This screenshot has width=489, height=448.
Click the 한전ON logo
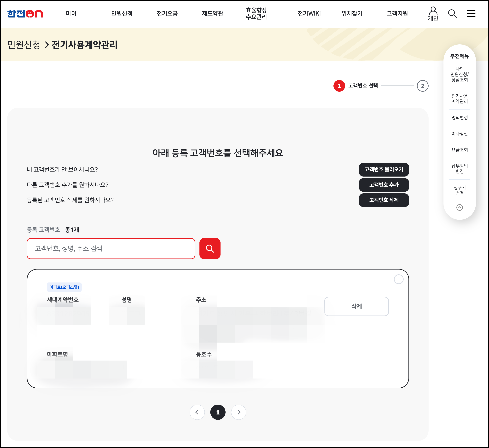(x=25, y=14)
